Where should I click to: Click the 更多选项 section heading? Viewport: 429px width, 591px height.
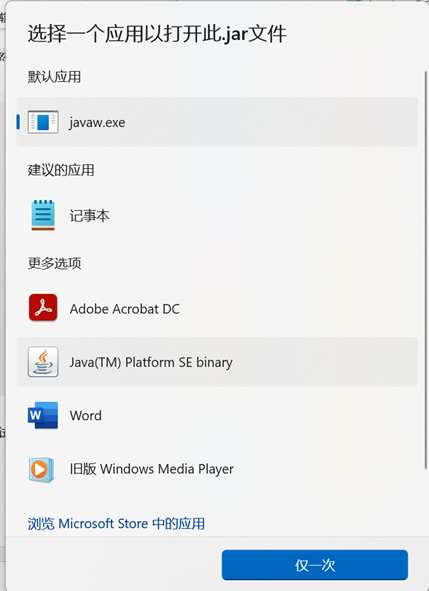click(54, 263)
